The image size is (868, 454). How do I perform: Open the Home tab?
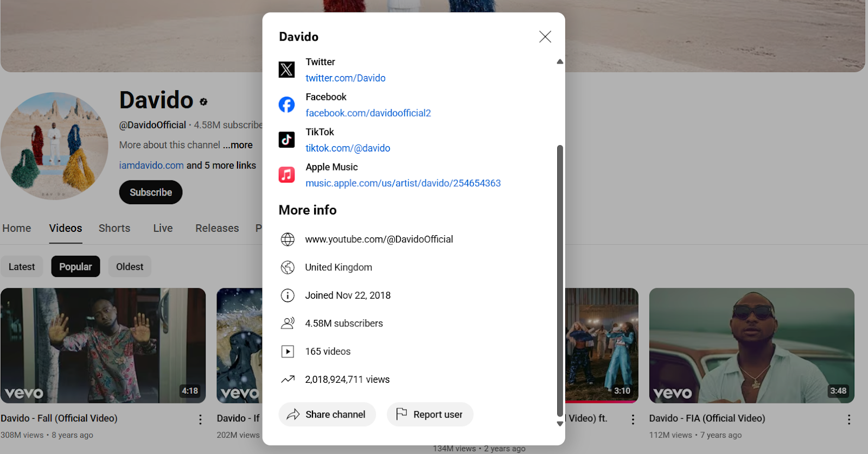[x=17, y=228]
